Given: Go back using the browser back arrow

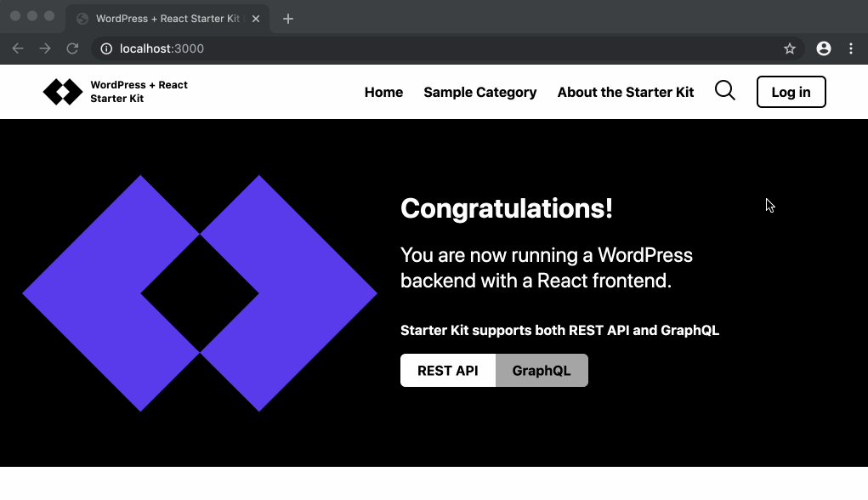Looking at the screenshot, I should (17, 48).
